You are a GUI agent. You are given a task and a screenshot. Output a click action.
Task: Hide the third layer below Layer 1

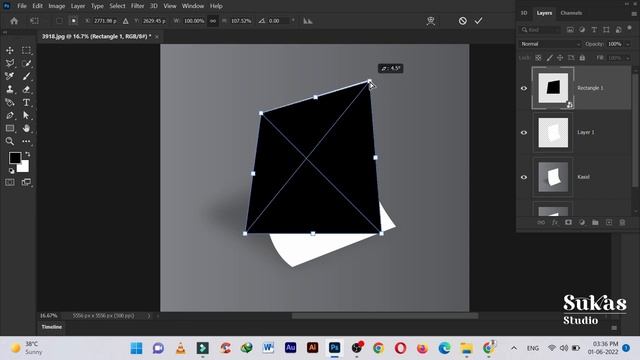tap(524, 177)
